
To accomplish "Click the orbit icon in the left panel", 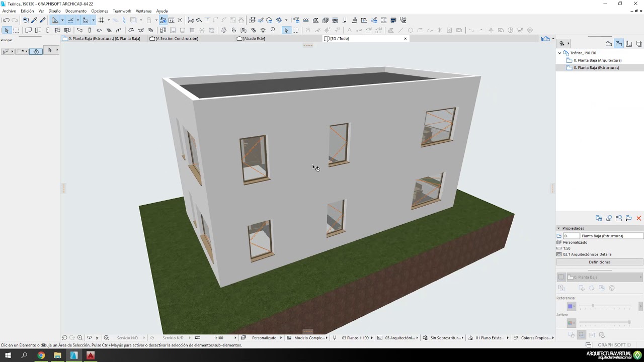I will pyautogui.click(x=36, y=51).
